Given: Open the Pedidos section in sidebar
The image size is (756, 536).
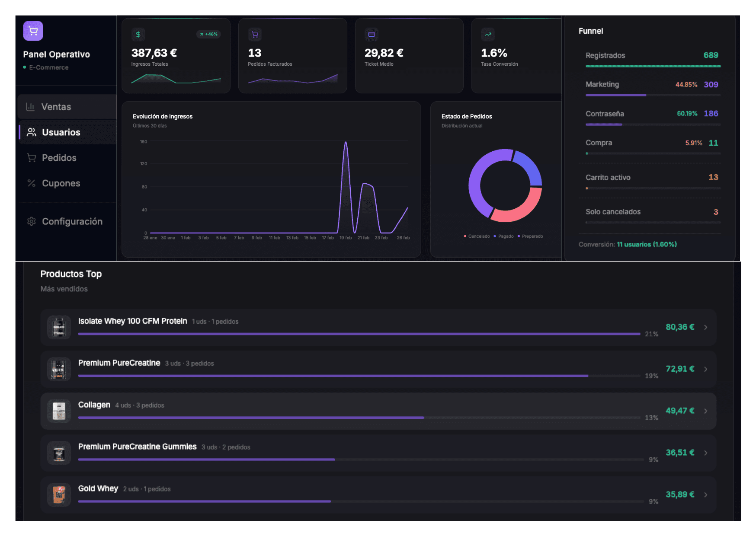Looking at the screenshot, I should (59, 158).
